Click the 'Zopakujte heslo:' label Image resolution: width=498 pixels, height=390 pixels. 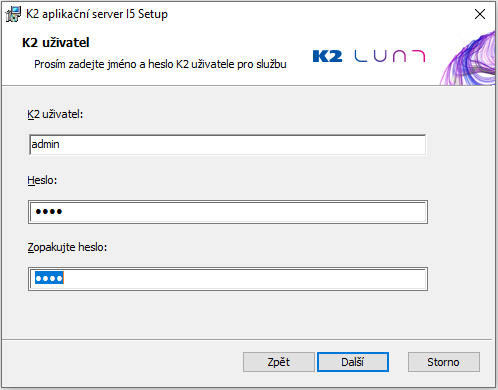pyautogui.click(x=67, y=247)
